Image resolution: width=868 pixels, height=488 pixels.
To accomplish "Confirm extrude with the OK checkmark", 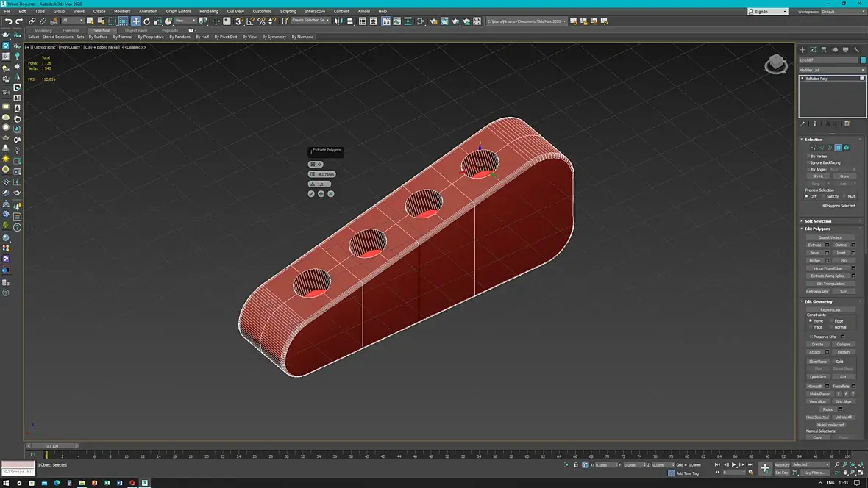I will (x=311, y=194).
